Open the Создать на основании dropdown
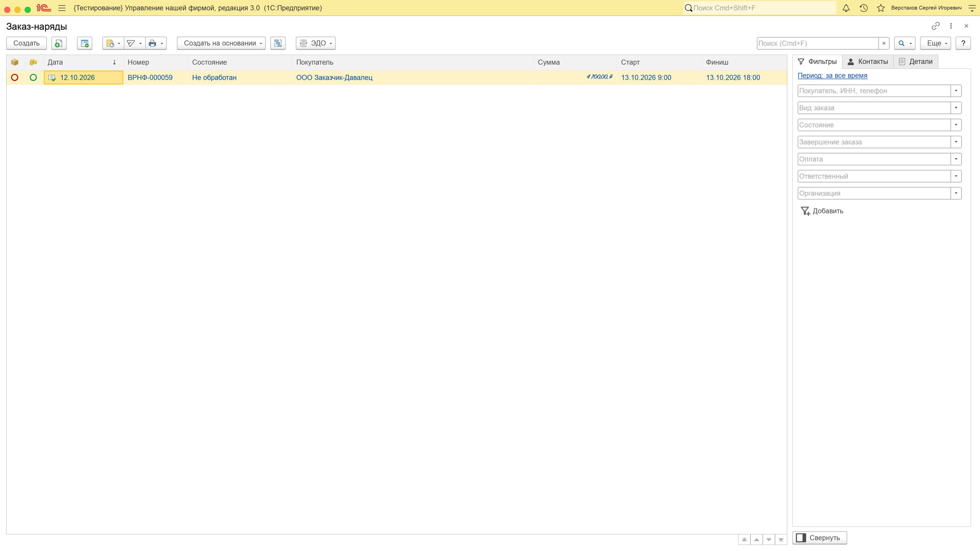 pos(222,43)
